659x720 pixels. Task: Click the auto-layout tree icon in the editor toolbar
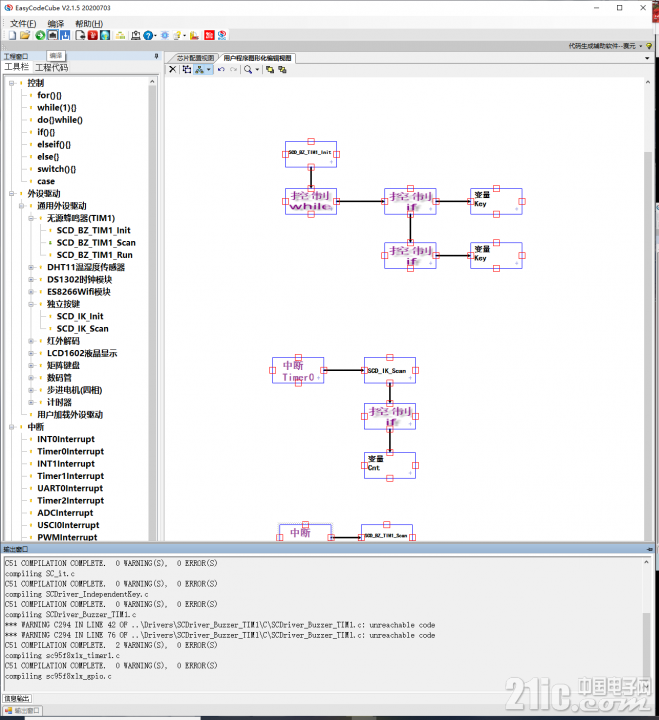click(199, 69)
